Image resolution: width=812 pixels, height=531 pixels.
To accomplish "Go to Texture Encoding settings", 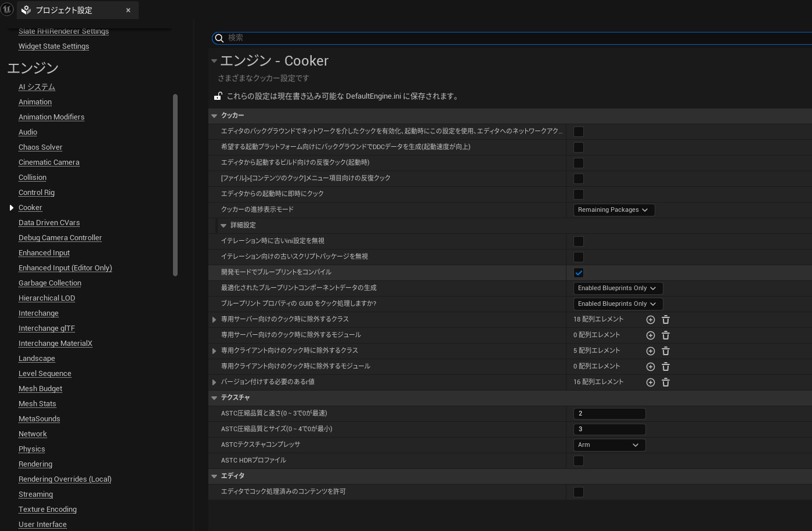I will [x=48, y=510].
